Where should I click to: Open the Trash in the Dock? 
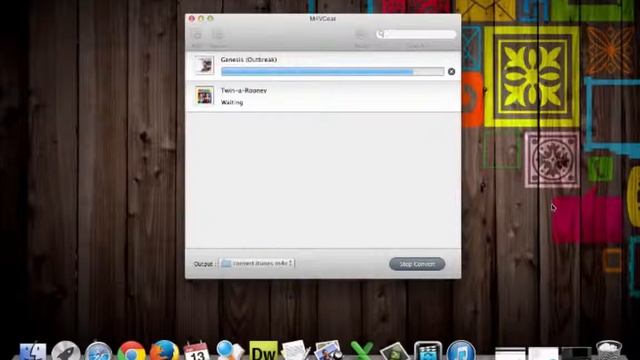[x=609, y=351]
